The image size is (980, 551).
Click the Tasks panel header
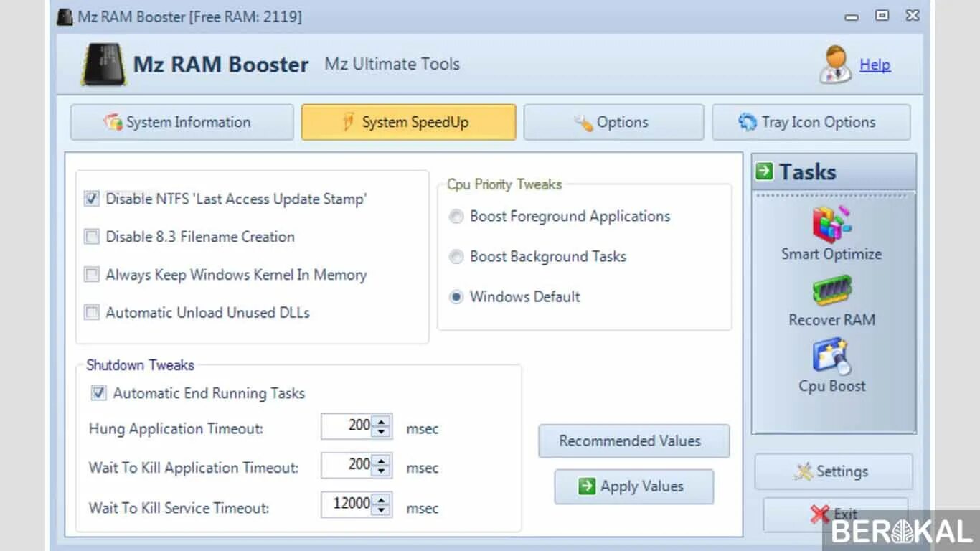click(834, 172)
